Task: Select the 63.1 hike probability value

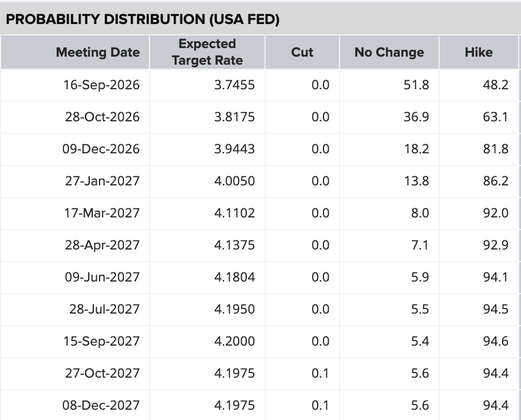Action: click(x=495, y=117)
